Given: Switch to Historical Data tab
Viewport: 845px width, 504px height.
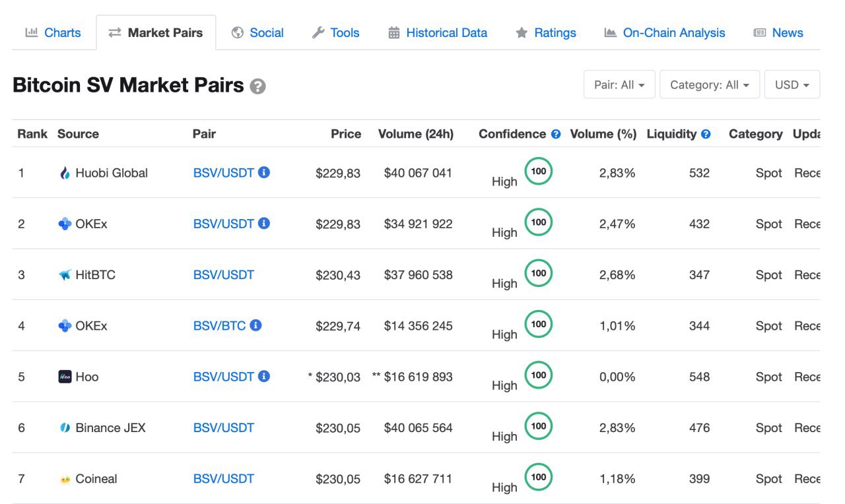Looking at the screenshot, I should 437,32.
